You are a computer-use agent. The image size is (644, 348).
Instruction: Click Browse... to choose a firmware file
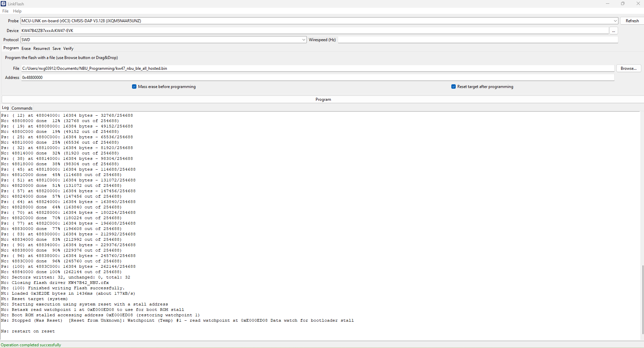tap(629, 68)
